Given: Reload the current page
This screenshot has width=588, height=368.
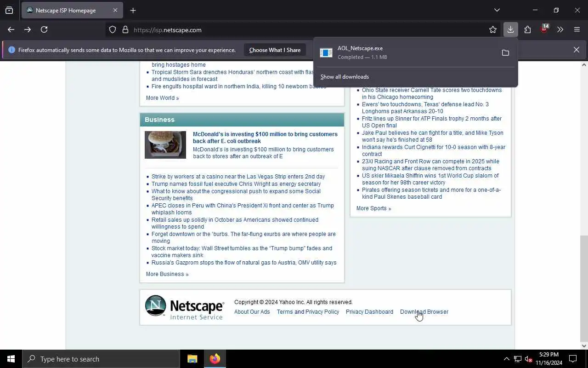Looking at the screenshot, I should point(44,29).
